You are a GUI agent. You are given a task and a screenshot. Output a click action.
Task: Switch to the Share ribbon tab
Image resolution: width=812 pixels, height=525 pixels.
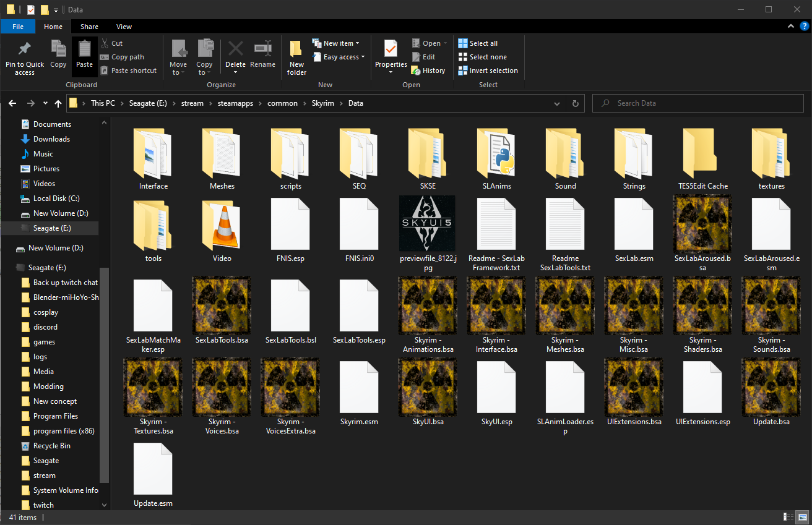point(89,27)
